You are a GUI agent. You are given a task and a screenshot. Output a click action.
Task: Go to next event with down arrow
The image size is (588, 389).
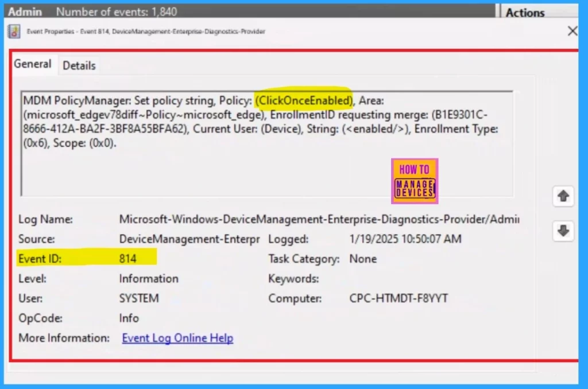[563, 231]
